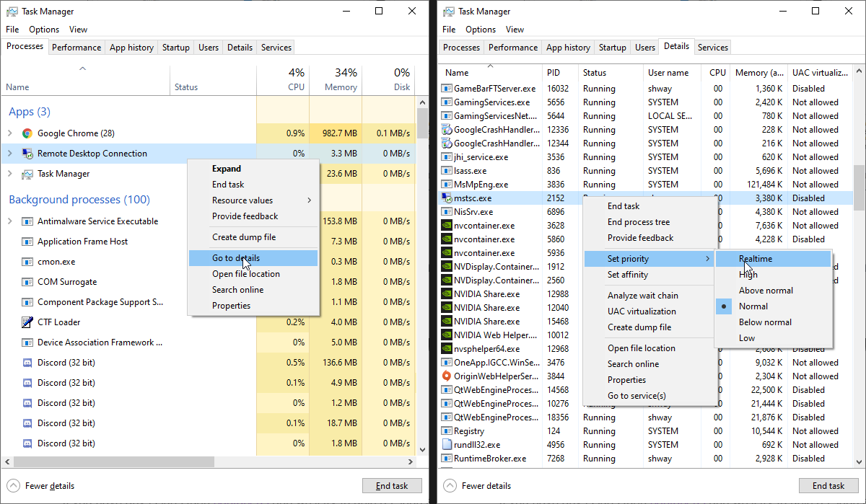866x504 pixels.
Task: Click Analyze wait chain menu entry
Action: pyautogui.click(x=649, y=296)
